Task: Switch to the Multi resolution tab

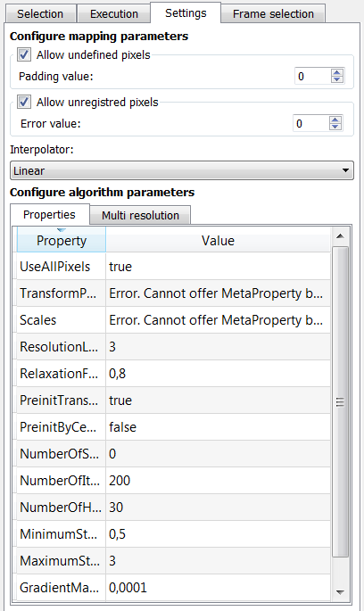Action: pos(140,215)
